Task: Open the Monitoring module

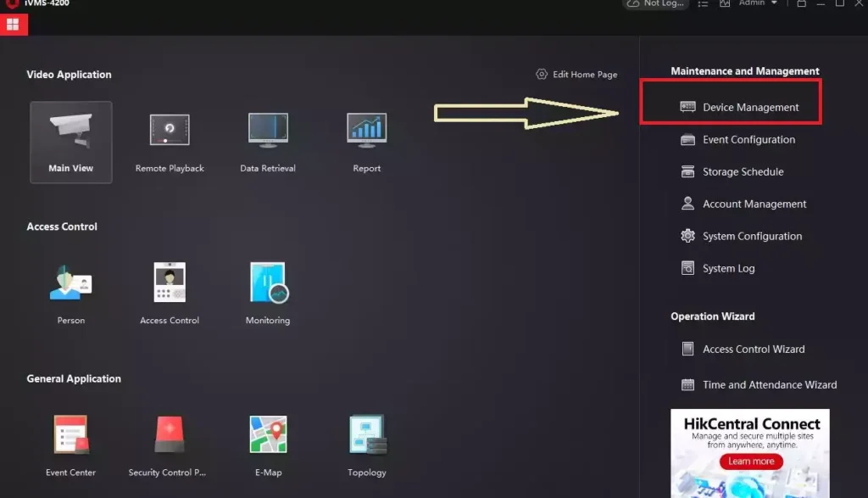Action: click(268, 294)
